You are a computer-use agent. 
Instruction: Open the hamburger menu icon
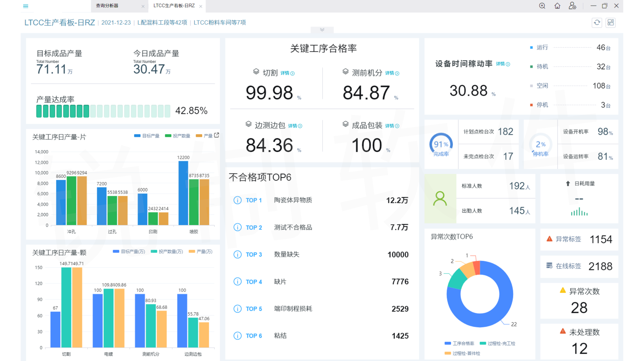[x=26, y=6]
